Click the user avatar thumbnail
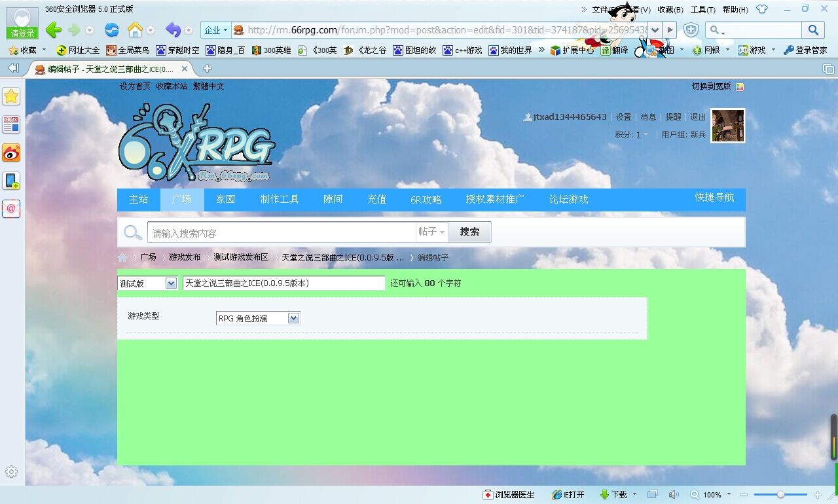Viewport: 838px width, 504px height. coord(728,125)
